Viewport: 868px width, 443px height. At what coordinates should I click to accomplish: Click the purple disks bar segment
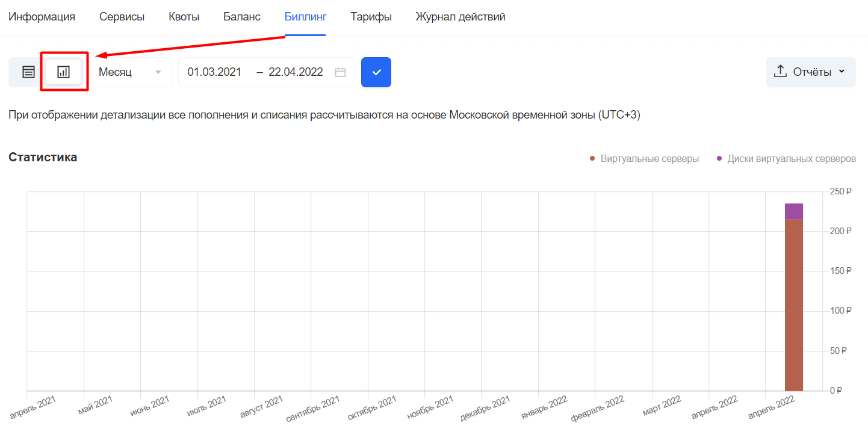coord(794,211)
